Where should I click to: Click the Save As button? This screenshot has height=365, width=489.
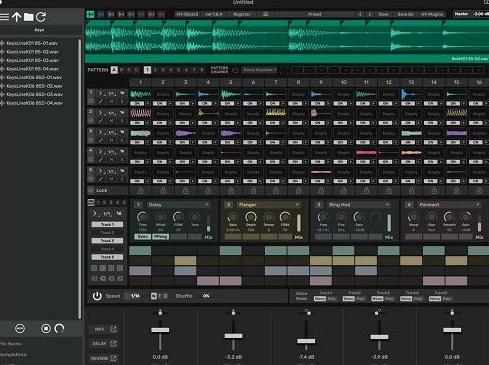(405, 14)
